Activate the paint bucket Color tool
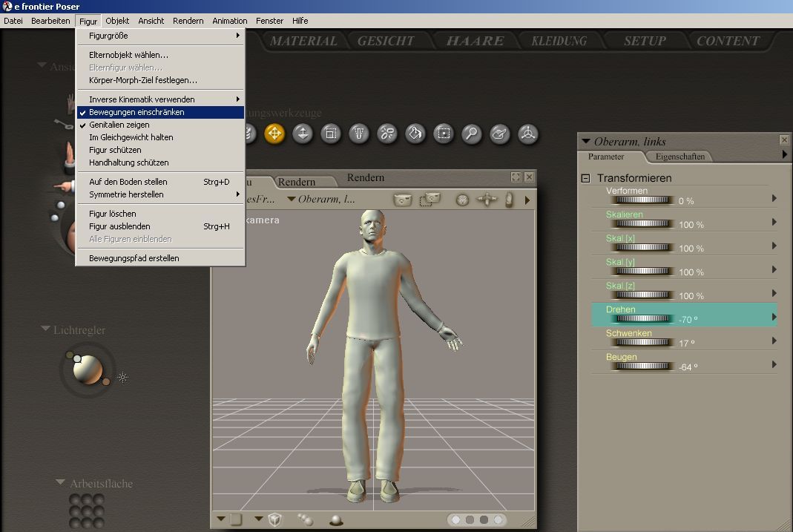Image resolution: width=793 pixels, height=532 pixels. click(415, 134)
